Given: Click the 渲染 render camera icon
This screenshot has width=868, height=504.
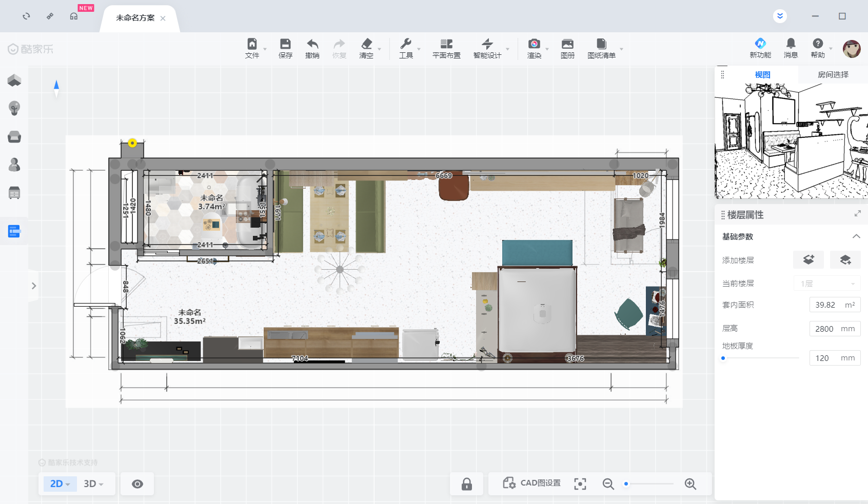Looking at the screenshot, I should pyautogui.click(x=534, y=44).
